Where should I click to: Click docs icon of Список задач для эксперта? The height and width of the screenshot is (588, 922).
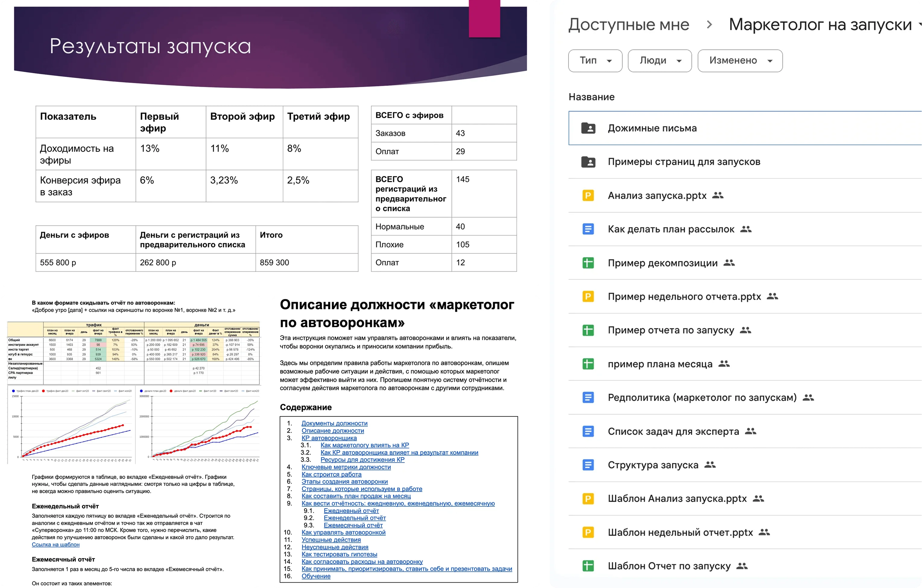(588, 431)
